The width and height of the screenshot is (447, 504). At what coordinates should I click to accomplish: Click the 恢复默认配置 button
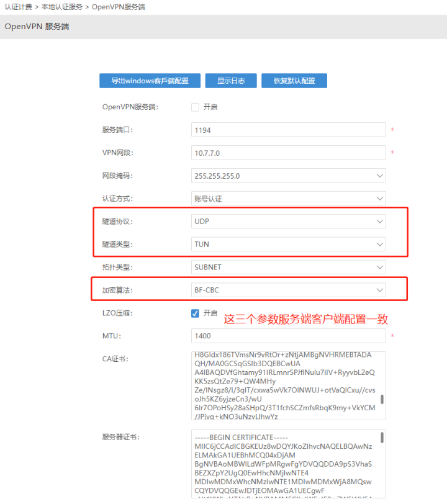click(x=294, y=81)
